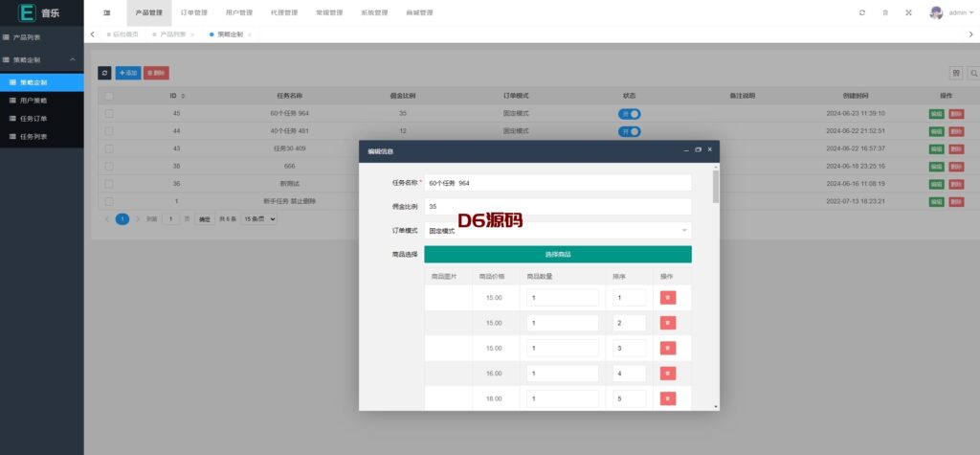The height and width of the screenshot is (455, 980).
Task: Edit the row created 2024-06-23 11:39:10
Action: pos(936,114)
